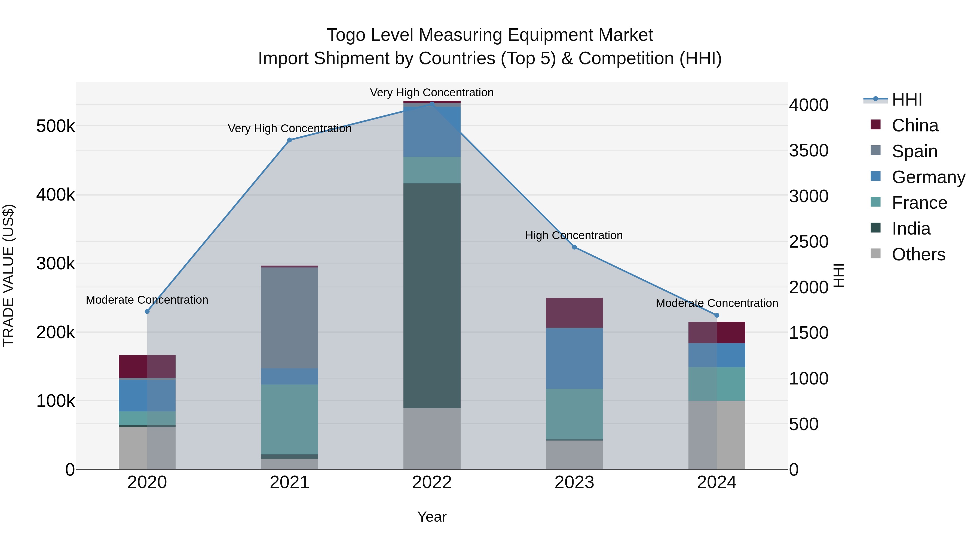Viewport: 980px width, 551px height.
Task: Click the 'Very High Concentration' annotation for 2022
Action: 432,93
